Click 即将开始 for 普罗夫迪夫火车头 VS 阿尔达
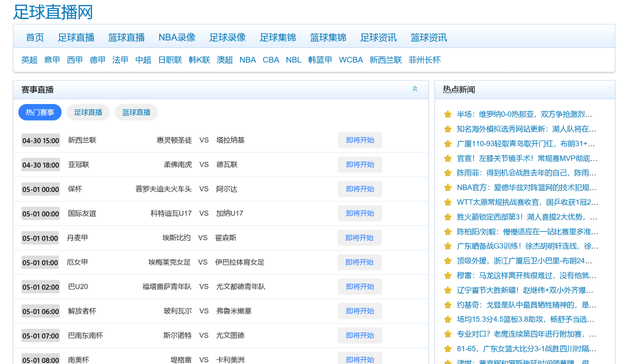The image size is (627, 364). pos(360,189)
